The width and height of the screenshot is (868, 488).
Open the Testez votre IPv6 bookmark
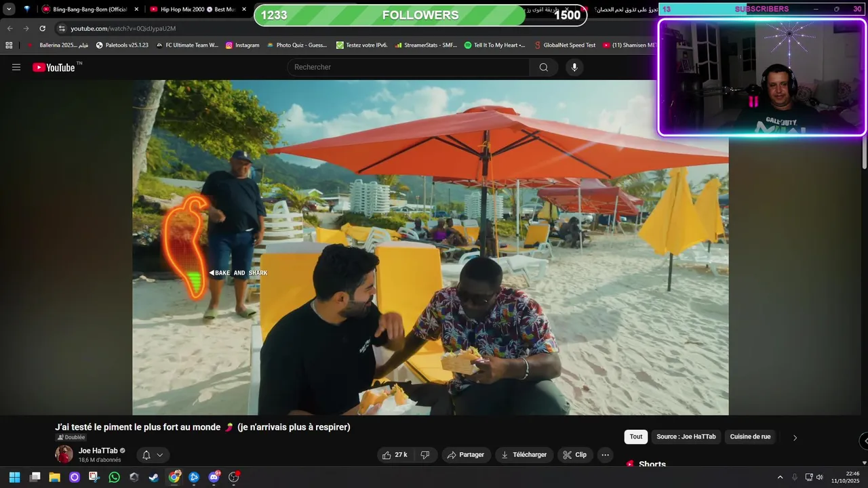point(361,45)
